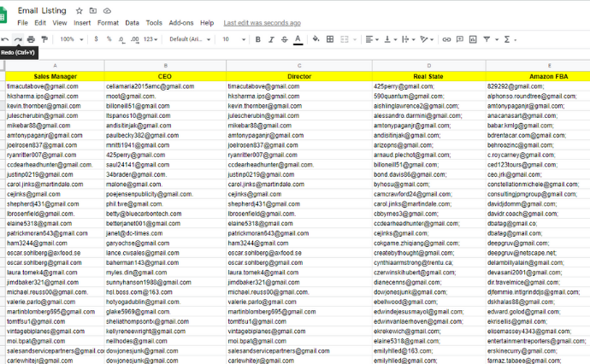Select column D header
590x364 pixels.
429,66
